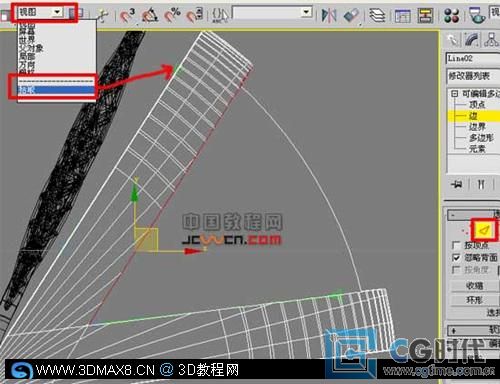Screen dimensions: 500x384
Task: Enable the 按顶点 checkbox
Action: point(456,245)
